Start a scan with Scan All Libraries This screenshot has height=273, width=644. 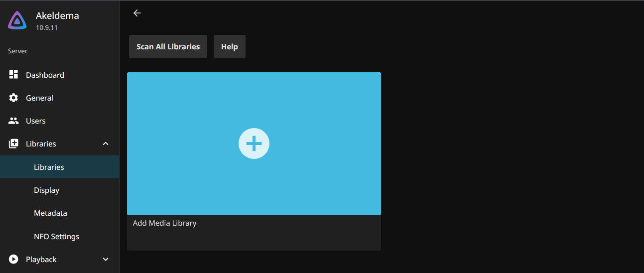168,46
